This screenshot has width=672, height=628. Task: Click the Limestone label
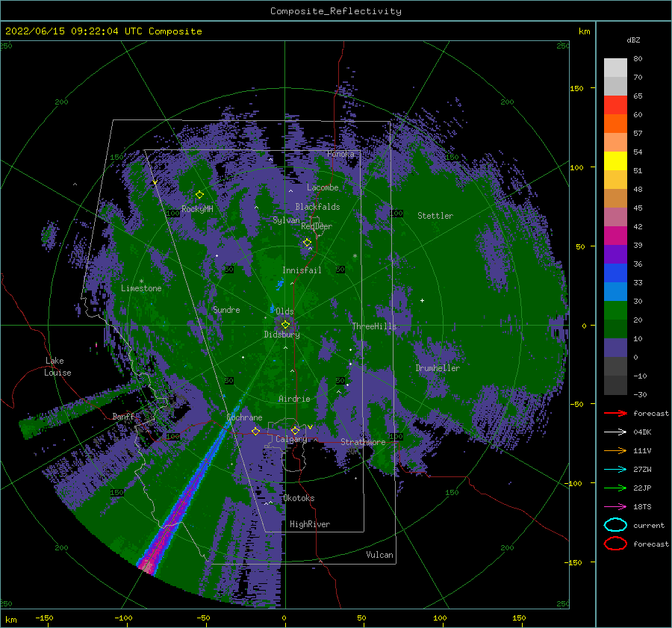click(x=141, y=288)
